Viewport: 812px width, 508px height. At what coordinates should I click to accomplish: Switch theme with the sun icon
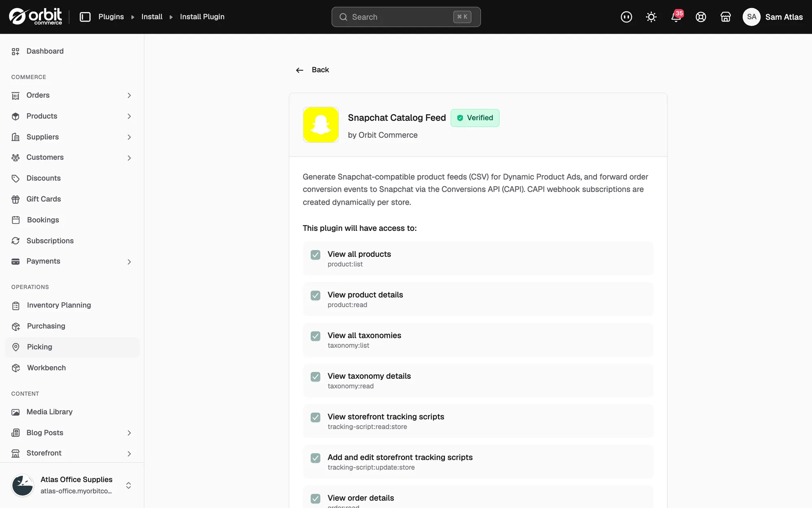[x=651, y=17]
